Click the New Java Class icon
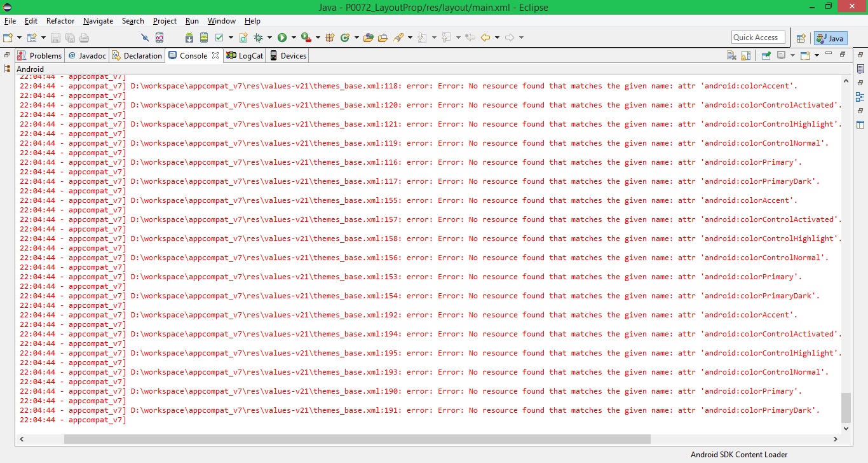 pyautogui.click(x=345, y=38)
